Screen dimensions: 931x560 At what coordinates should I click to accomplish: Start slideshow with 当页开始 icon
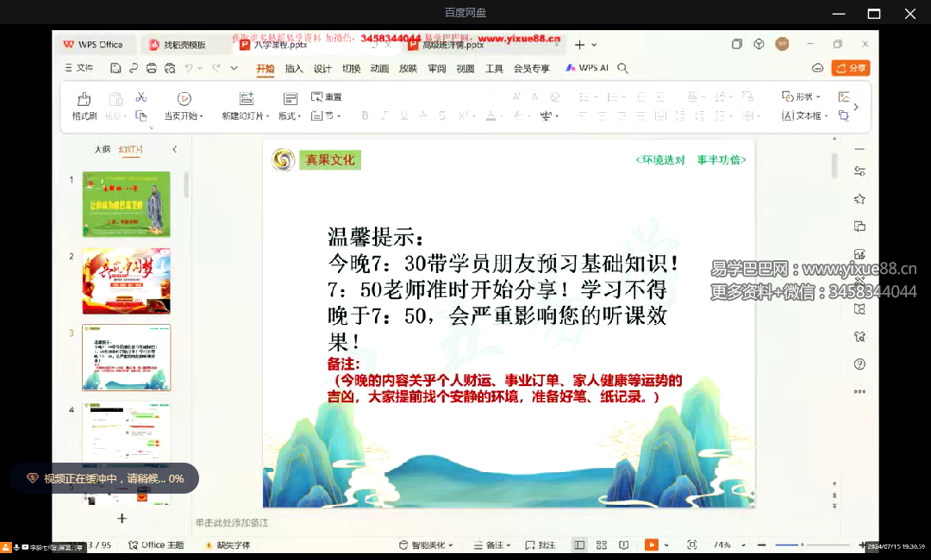tap(184, 97)
